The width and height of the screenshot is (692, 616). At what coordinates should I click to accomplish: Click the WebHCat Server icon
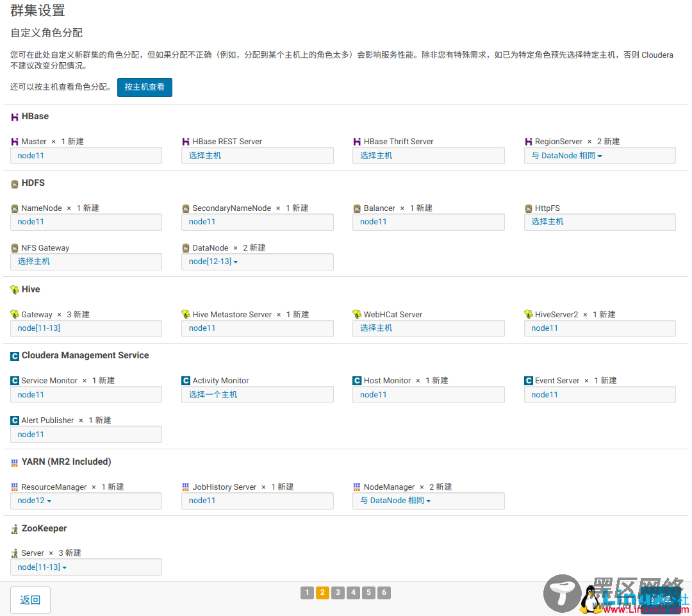pos(357,314)
